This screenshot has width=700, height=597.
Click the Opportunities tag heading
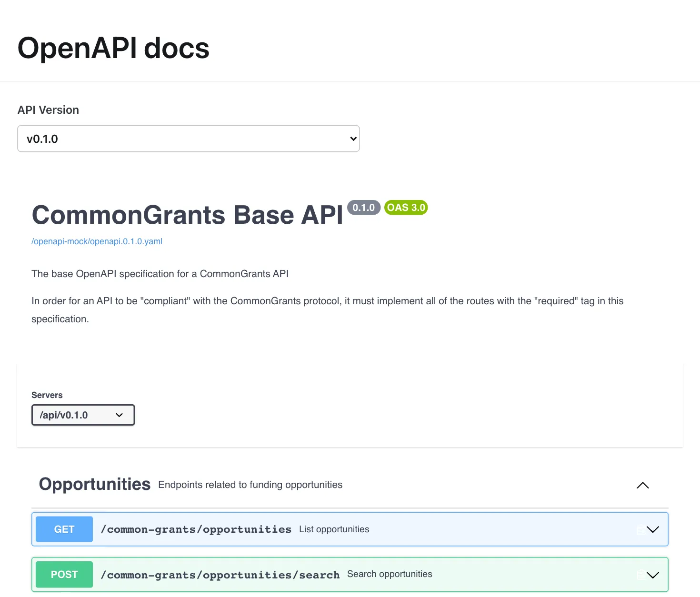tap(95, 484)
